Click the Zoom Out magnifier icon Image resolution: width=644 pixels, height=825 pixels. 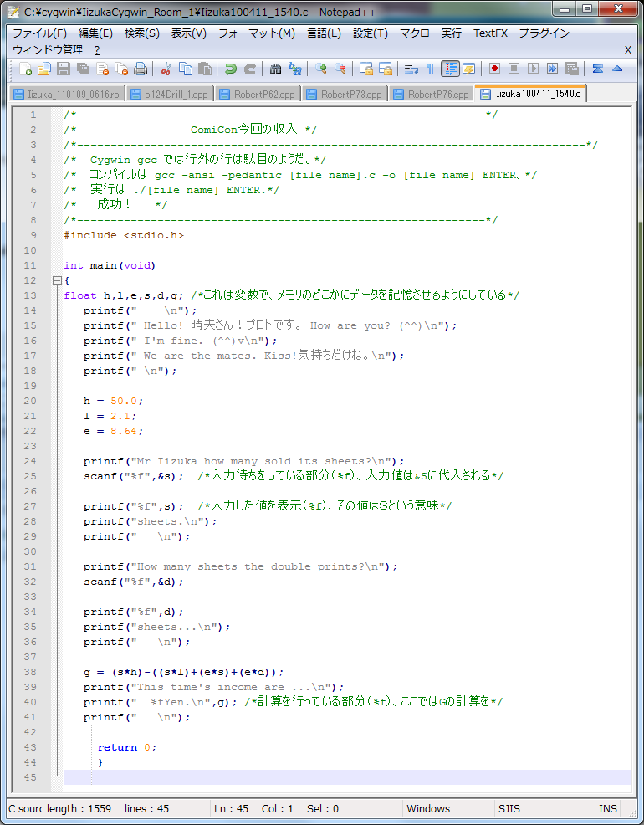[x=340, y=69]
